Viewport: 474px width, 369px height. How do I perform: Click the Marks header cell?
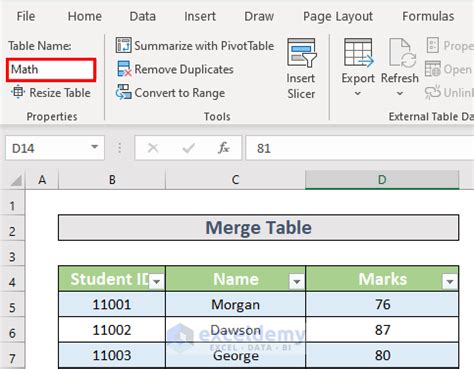(x=382, y=279)
